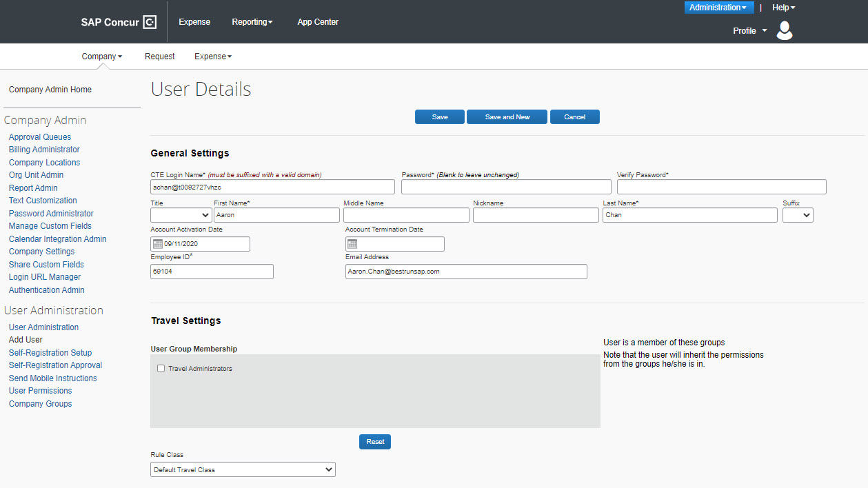Open the Title dropdown
868x488 pixels.
coord(181,214)
